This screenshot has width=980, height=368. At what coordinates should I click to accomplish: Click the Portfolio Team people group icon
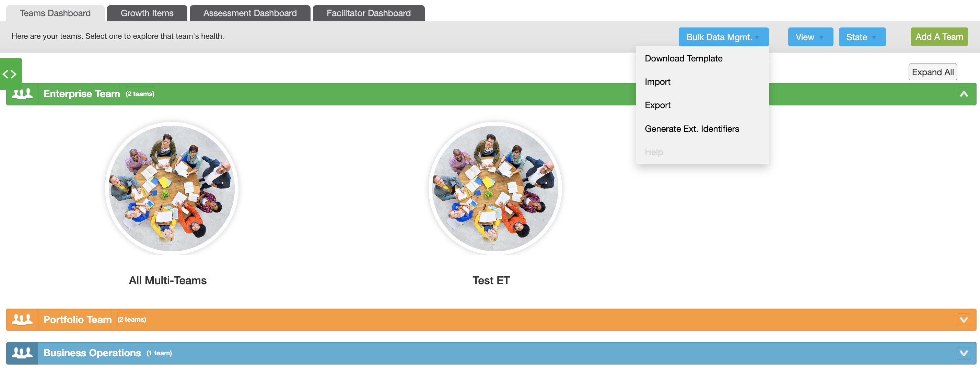pyautogui.click(x=22, y=320)
